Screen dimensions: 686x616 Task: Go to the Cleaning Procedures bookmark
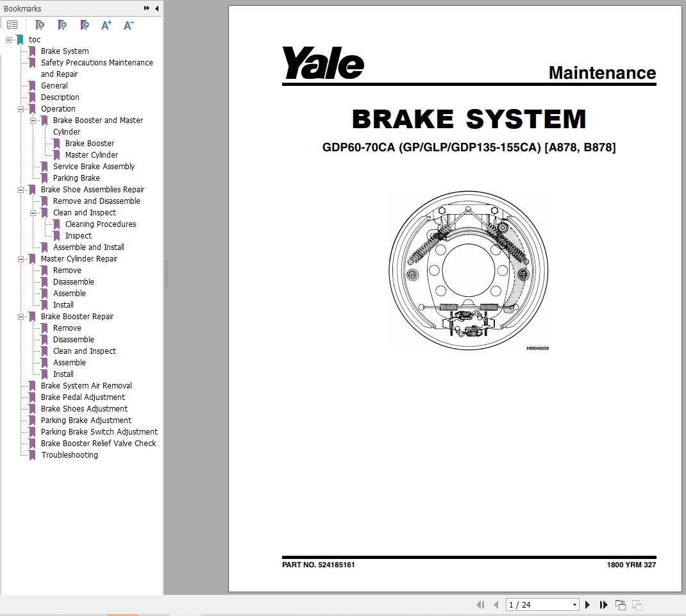(x=101, y=224)
